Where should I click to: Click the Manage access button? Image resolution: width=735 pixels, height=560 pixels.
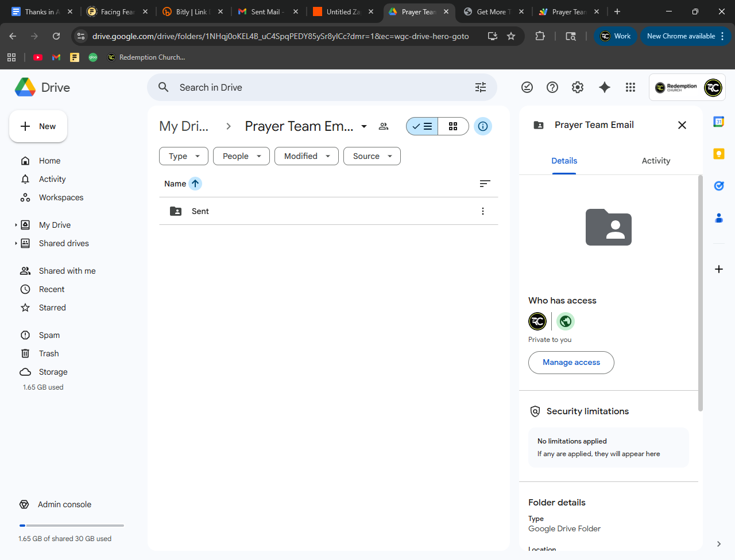point(571,363)
